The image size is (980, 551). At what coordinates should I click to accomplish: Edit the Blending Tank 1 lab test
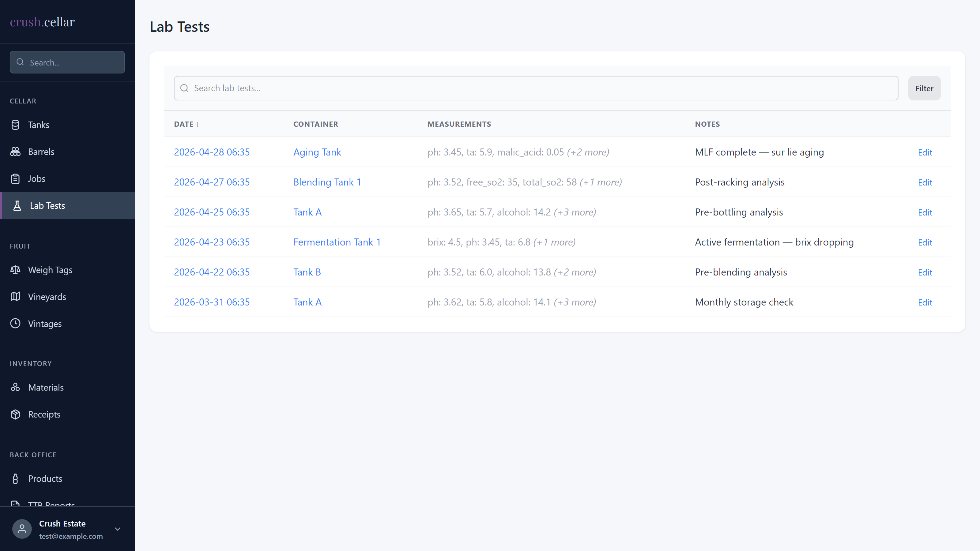925,182
